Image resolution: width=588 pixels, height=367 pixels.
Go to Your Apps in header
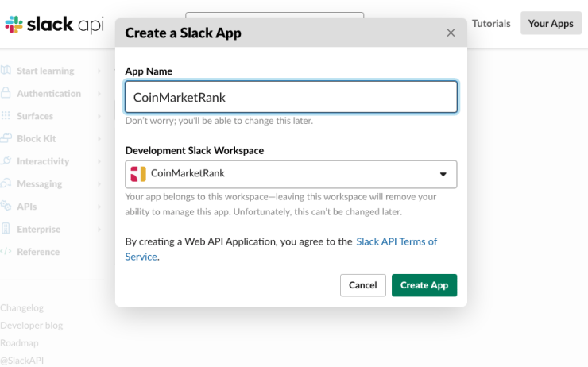coord(551,23)
